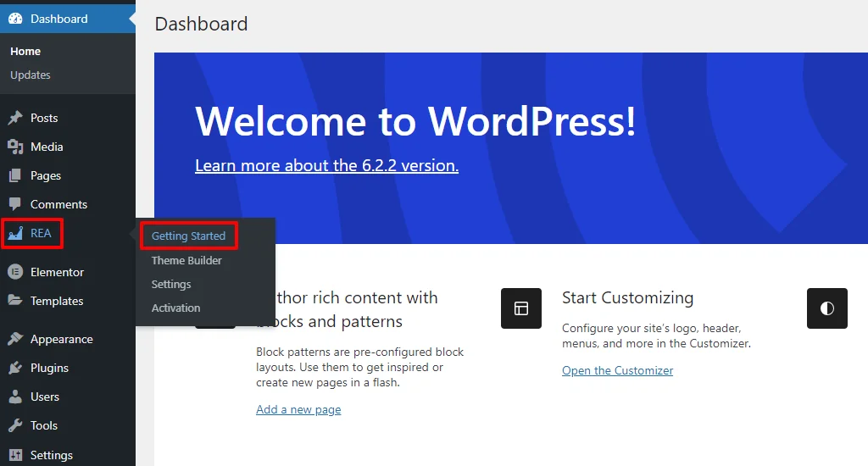Click the Comments speech bubble icon
868x466 pixels.
[x=15, y=204]
